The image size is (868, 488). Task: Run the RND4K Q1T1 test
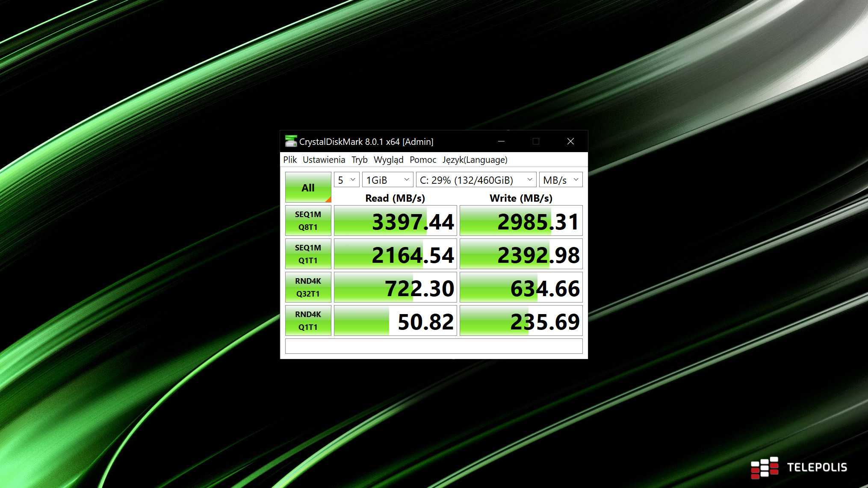[x=308, y=320]
